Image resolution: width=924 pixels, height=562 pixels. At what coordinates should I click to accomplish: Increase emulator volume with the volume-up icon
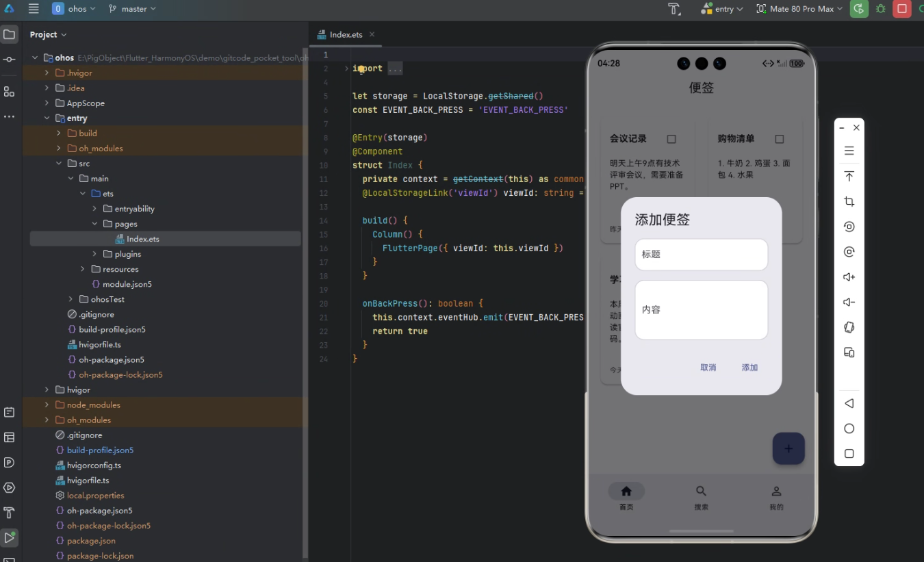pos(849,277)
